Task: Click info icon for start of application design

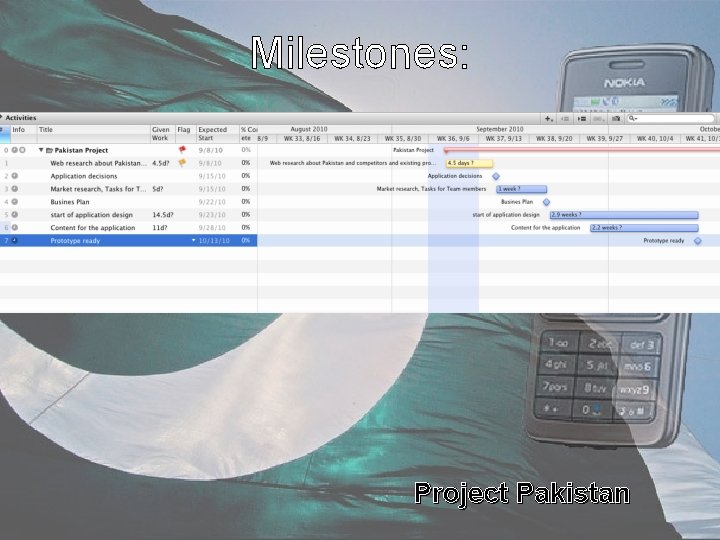Action: click(x=15, y=214)
